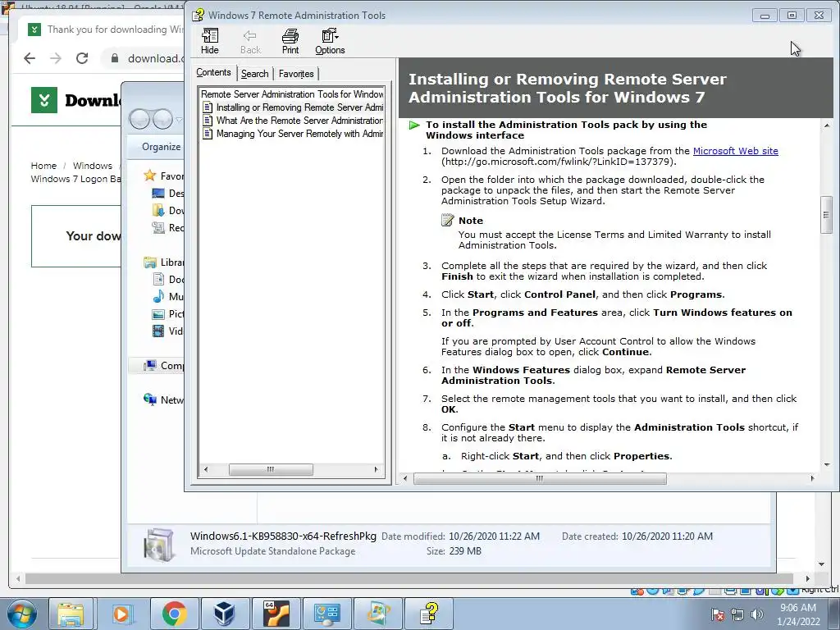Click topic pane horizontal scrollbar thumb
Screen dimensions: 840x630
point(540,478)
